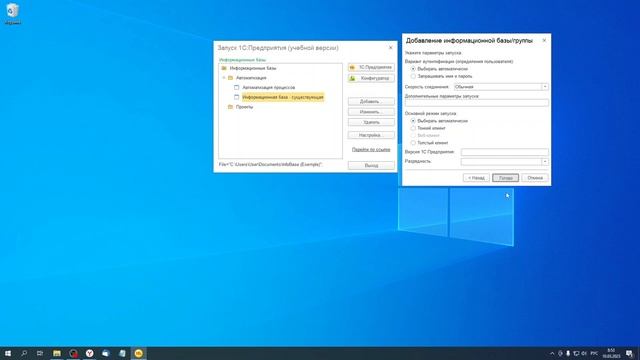The height and width of the screenshot is (360, 640).
Task: Select the Проекты folder in the tree
Action: [x=244, y=107]
